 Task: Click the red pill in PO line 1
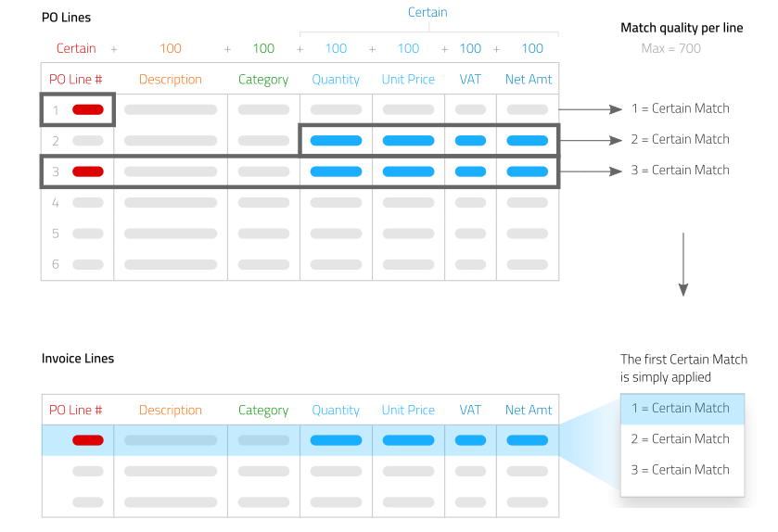point(88,109)
